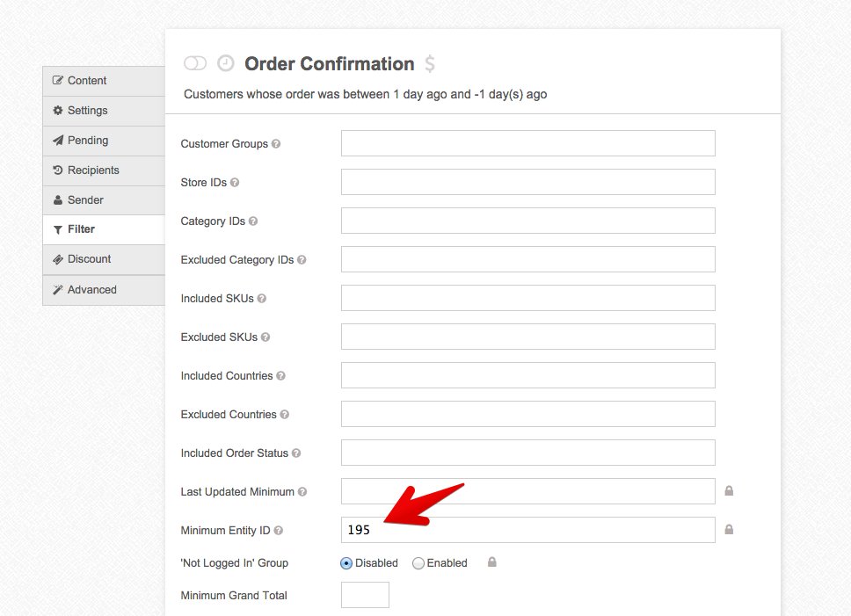The height and width of the screenshot is (616, 851).
Task: Toggle the Order Confirmation enable switch
Action: 194,63
